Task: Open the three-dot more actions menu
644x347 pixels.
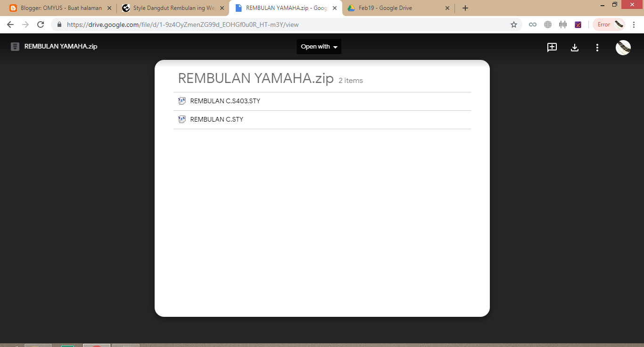Action: [597, 47]
